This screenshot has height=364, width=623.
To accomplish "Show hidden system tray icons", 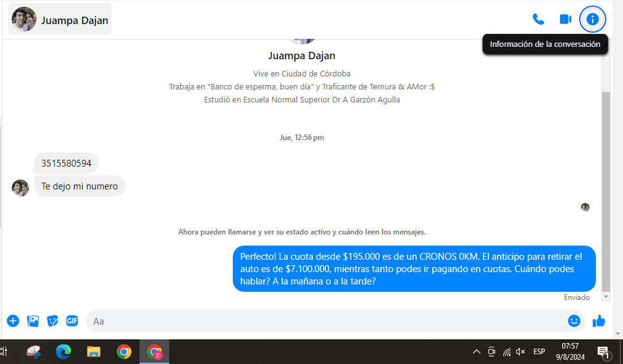I will tap(476, 352).
